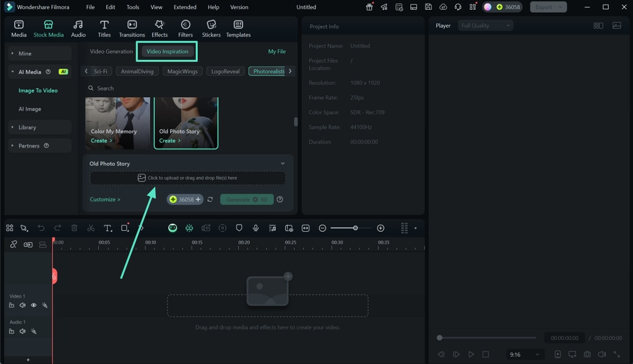Click the zoom-in plus icon on timeline
Viewport: 633px width, 364px height.
click(381, 228)
